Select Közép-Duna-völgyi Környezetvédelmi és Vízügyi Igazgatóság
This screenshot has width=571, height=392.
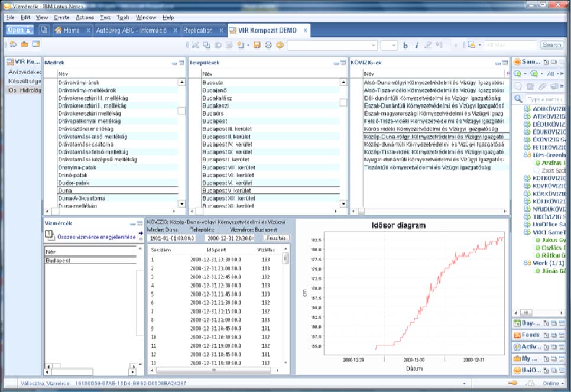pos(436,137)
